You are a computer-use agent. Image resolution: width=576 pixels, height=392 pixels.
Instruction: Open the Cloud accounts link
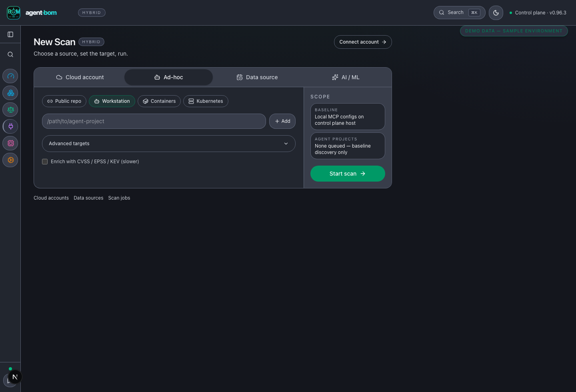coord(51,198)
